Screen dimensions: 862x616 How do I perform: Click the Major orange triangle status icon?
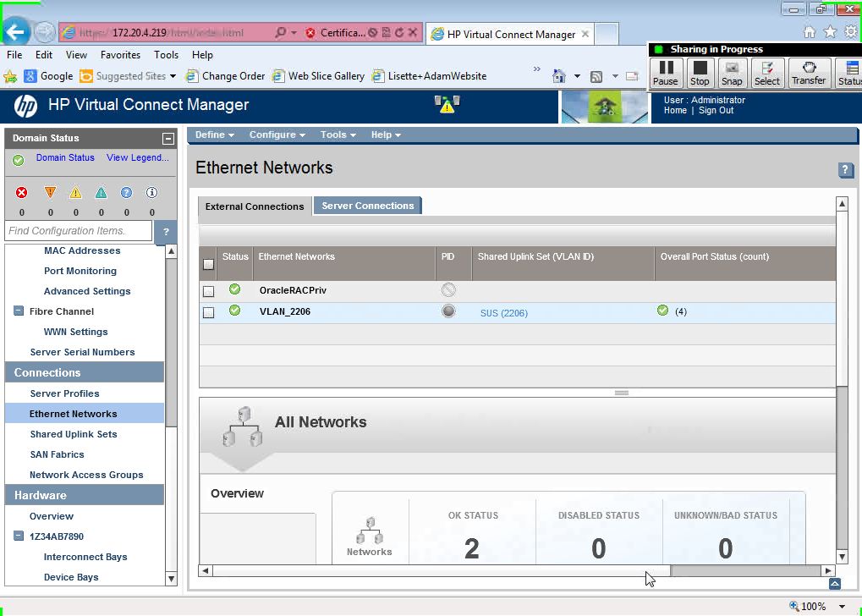coord(50,193)
